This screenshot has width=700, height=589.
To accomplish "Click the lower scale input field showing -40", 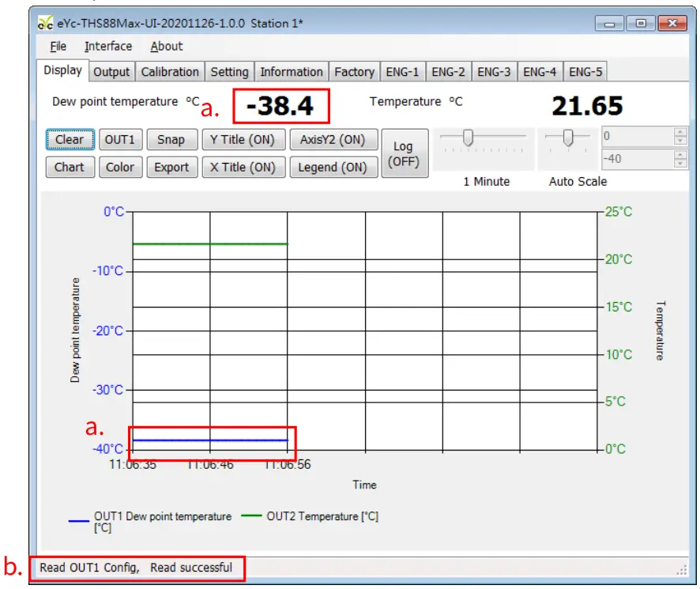I will click(636, 160).
